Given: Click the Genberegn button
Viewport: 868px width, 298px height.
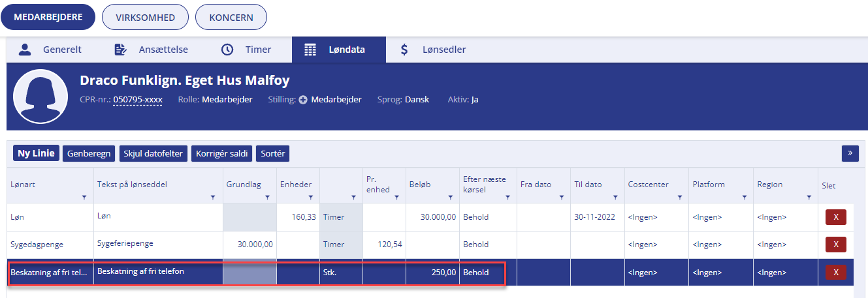Looking at the screenshot, I should (89, 153).
